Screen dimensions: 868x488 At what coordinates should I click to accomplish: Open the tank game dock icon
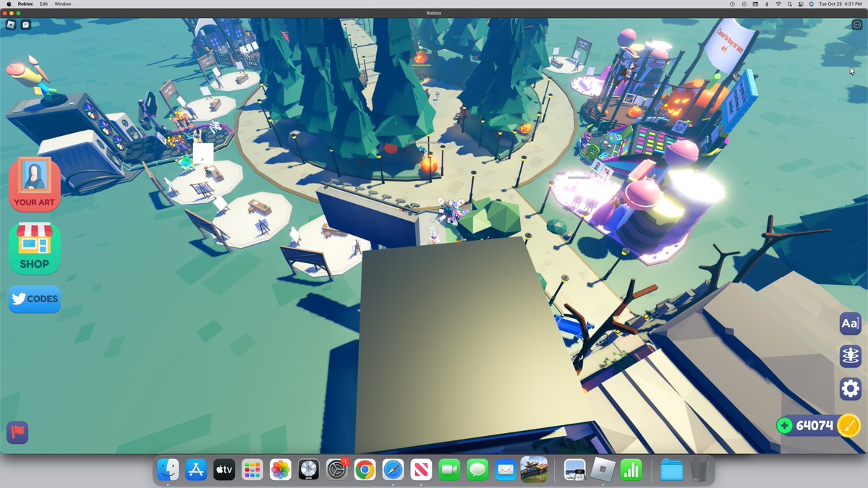[534, 470]
